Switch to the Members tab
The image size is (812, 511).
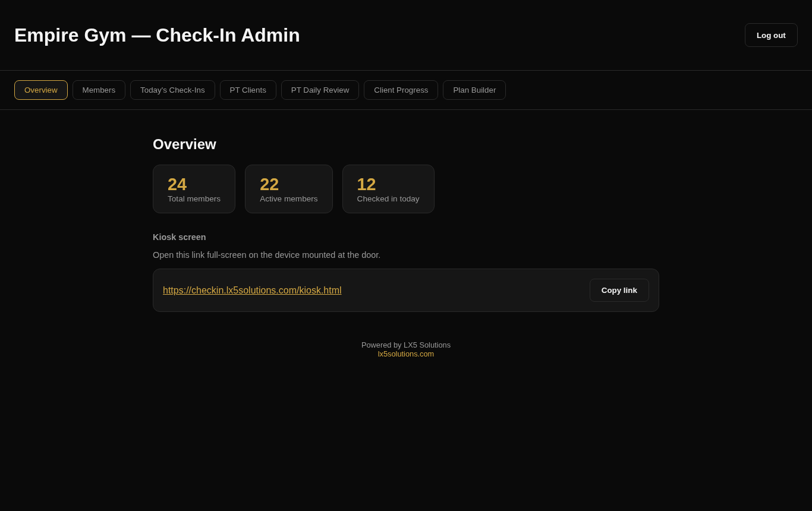[x=99, y=90]
